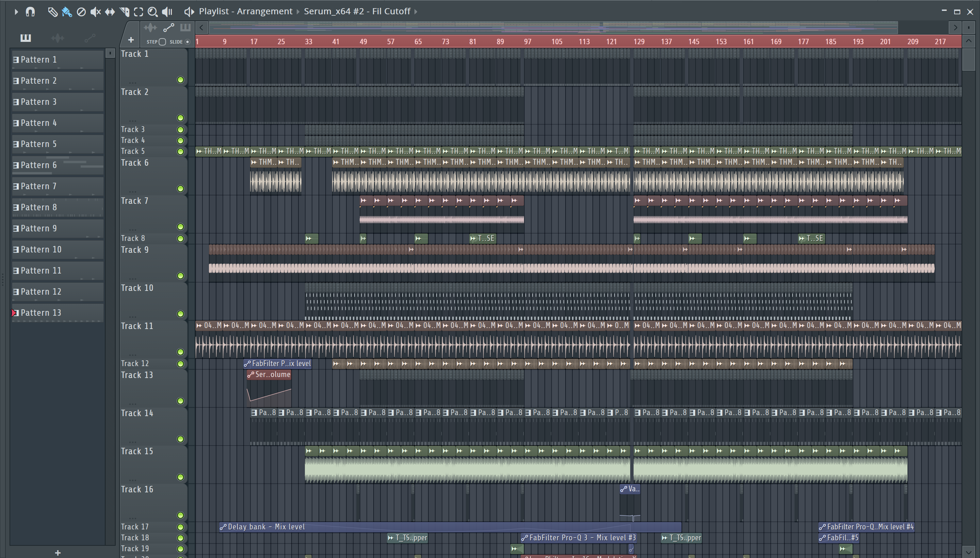The height and width of the screenshot is (558, 980).
Task: Jump the timeline view left with arrow
Action: click(201, 28)
